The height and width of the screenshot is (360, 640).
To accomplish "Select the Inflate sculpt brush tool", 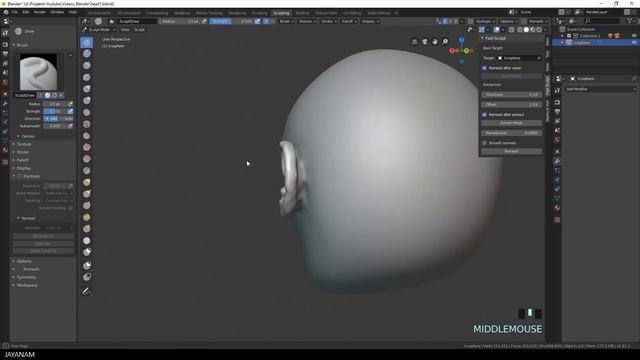I will pos(87,89).
